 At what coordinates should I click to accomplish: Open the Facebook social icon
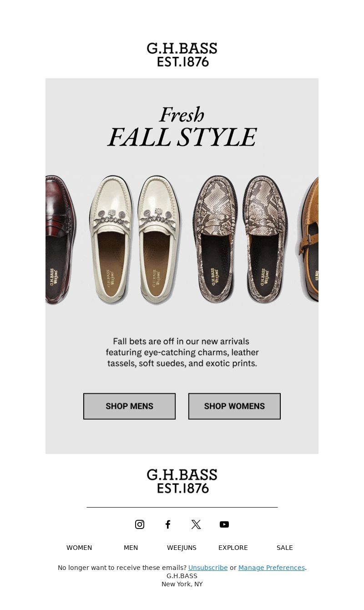[168, 524]
